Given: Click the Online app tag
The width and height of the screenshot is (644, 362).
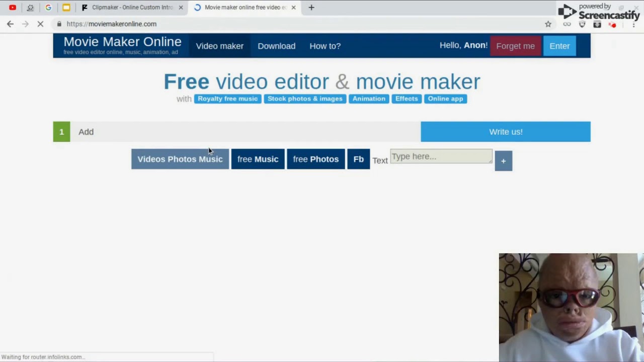Looking at the screenshot, I should pyautogui.click(x=445, y=99).
